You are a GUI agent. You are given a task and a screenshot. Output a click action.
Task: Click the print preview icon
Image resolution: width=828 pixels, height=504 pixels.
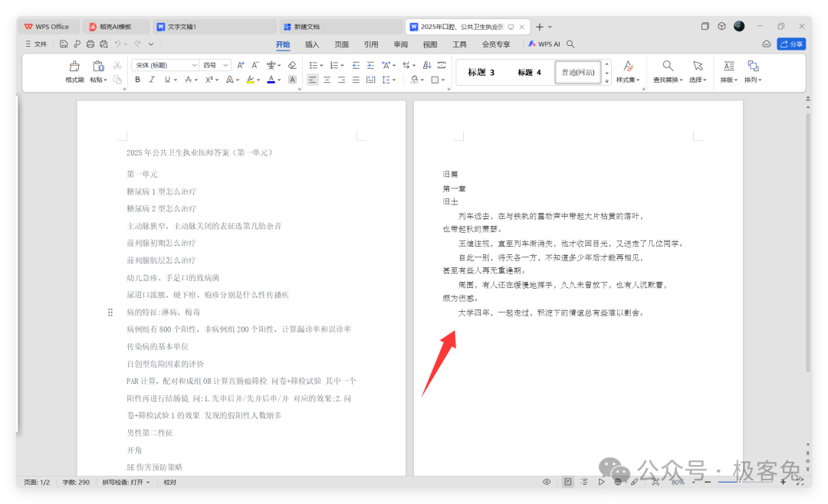tap(104, 44)
